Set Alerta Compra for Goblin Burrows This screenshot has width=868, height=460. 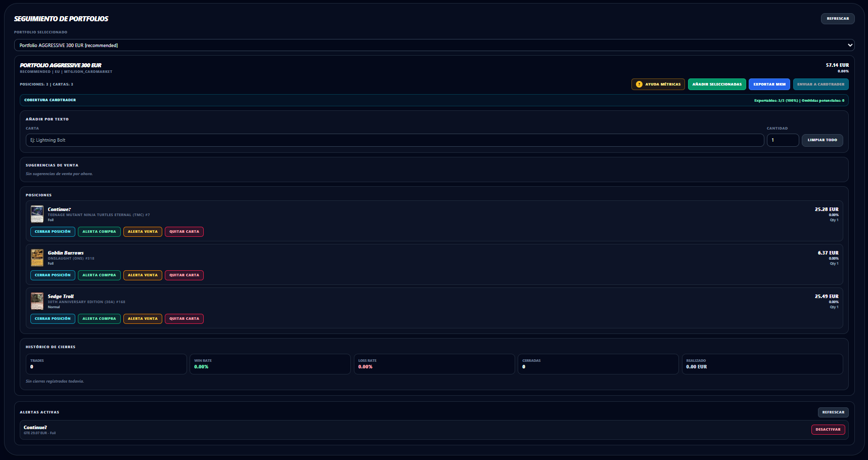99,275
